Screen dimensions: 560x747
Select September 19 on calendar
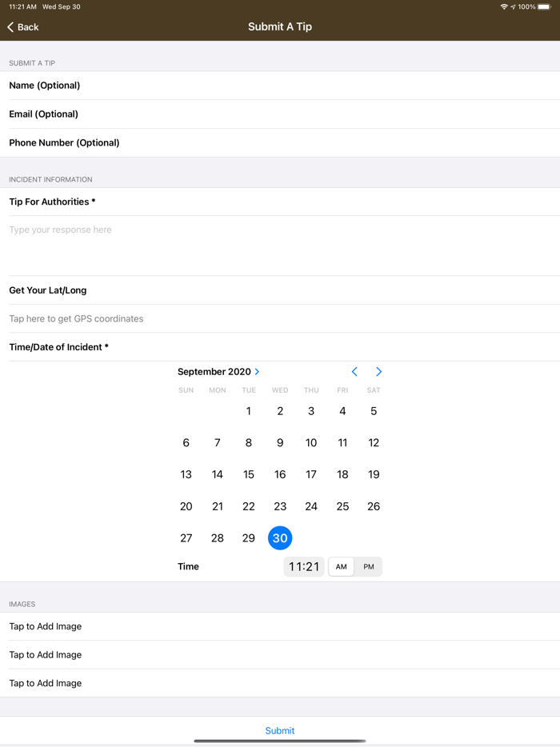tap(374, 474)
